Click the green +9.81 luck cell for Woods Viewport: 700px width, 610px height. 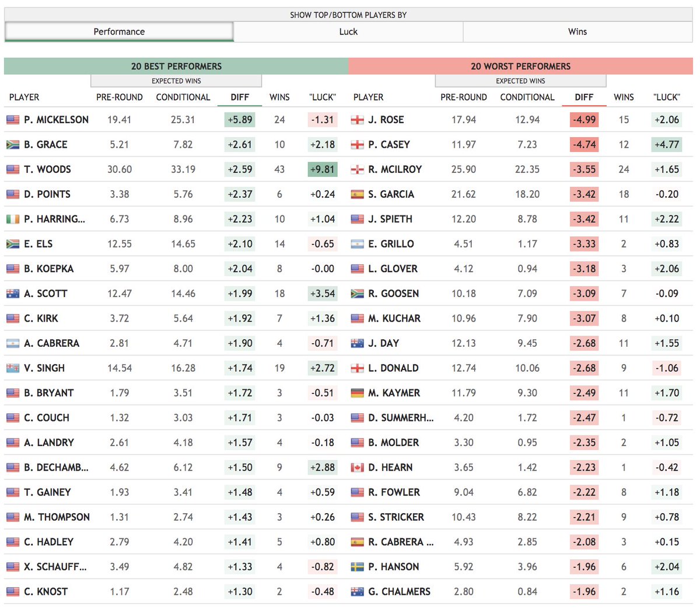pyautogui.click(x=322, y=169)
